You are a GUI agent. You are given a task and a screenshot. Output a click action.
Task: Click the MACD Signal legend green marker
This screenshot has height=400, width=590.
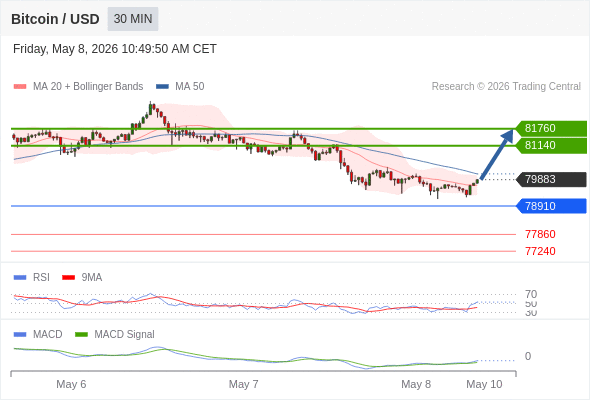pyautogui.click(x=81, y=335)
